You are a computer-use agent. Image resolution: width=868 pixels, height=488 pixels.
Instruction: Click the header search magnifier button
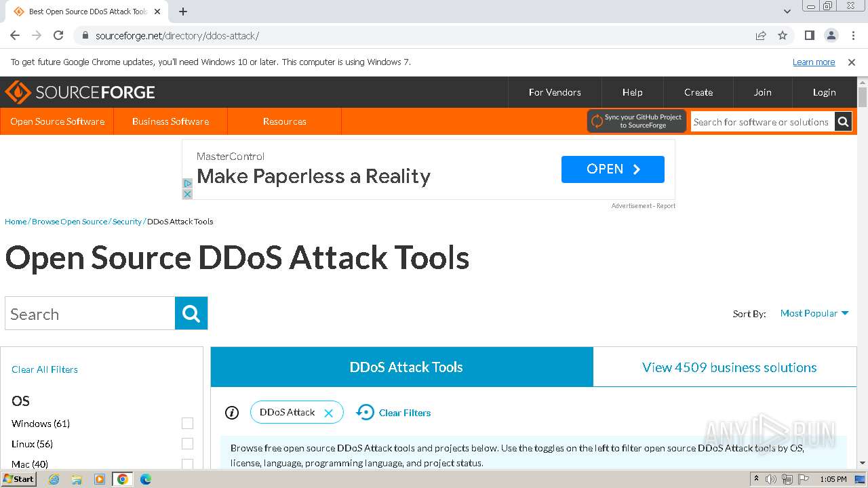(x=843, y=122)
